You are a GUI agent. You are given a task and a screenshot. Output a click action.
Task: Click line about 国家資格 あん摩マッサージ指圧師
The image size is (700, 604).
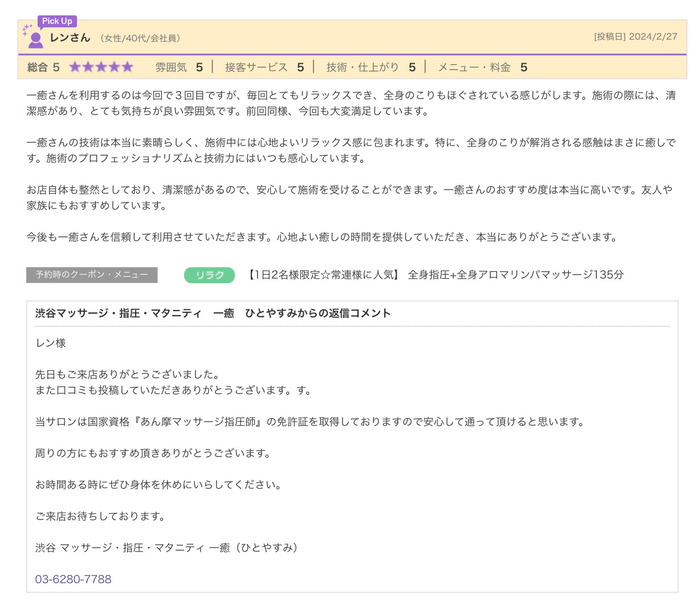pos(311,422)
